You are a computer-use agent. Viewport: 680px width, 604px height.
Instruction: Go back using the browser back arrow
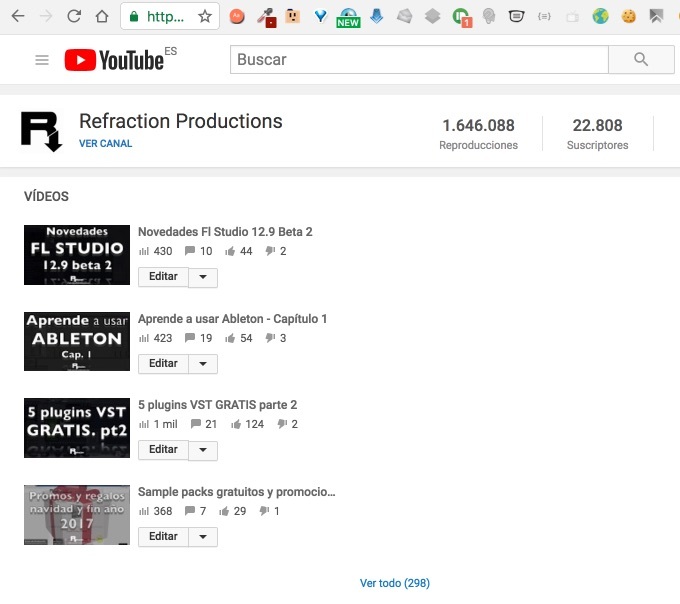(x=18, y=16)
